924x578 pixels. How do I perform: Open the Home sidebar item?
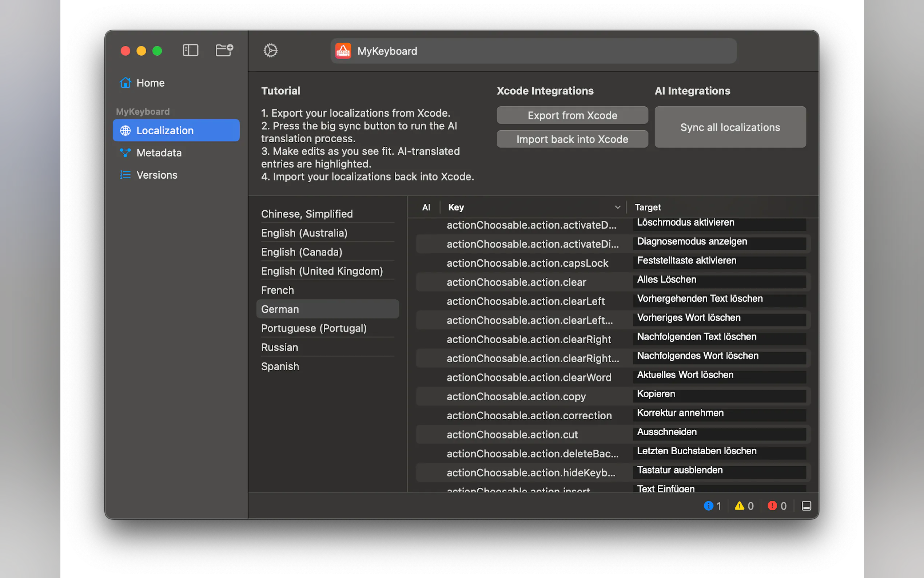tap(151, 83)
